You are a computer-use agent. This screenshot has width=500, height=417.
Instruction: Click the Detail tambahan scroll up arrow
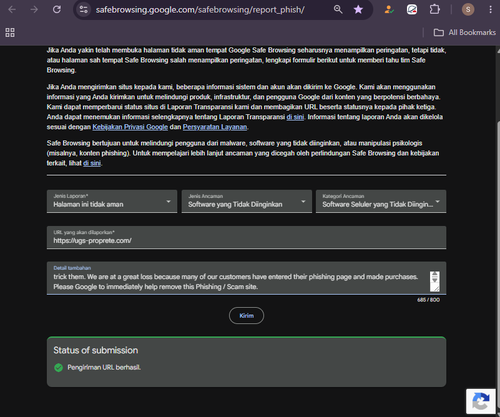pyautogui.click(x=435, y=274)
